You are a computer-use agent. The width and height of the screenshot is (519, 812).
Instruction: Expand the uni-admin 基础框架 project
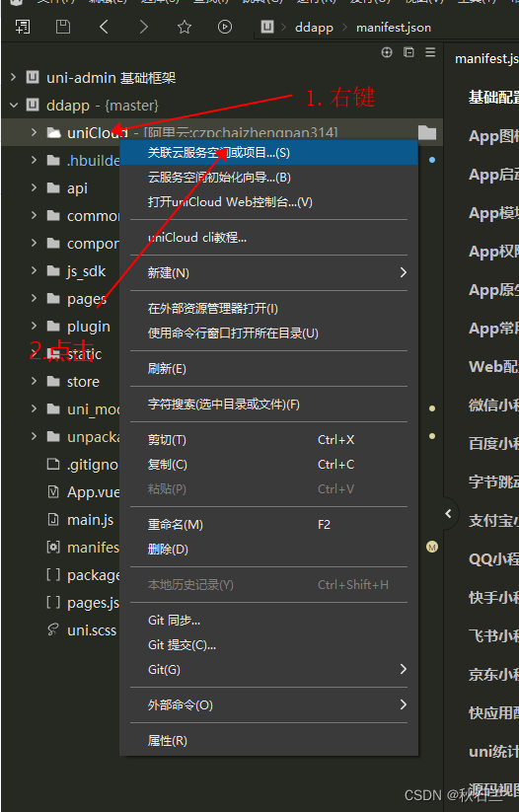[x=14, y=77]
